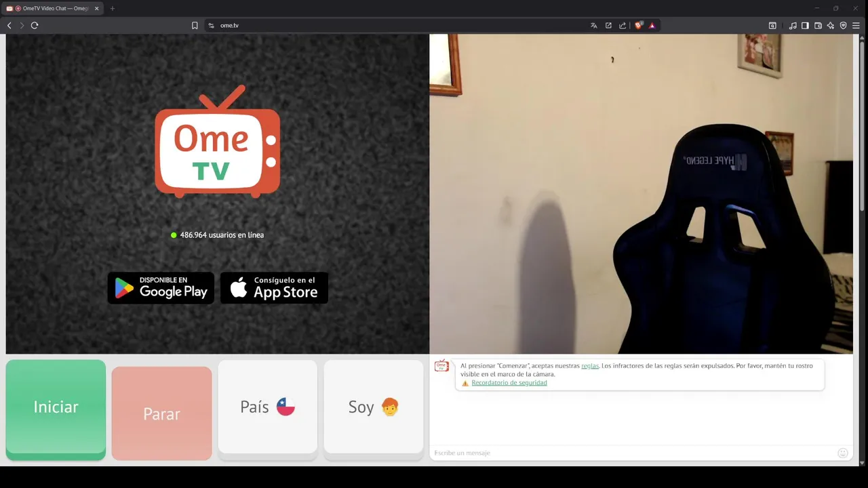Click the share page icon

(623, 25)
